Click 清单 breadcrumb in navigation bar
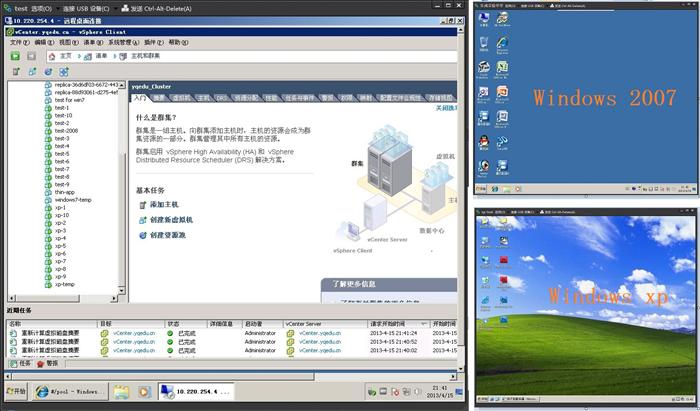 coord(101,56)
